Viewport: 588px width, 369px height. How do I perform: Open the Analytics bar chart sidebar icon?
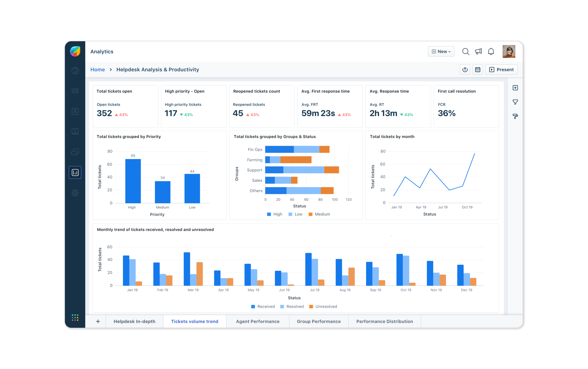pyautogui.click(x=75, y=172)
